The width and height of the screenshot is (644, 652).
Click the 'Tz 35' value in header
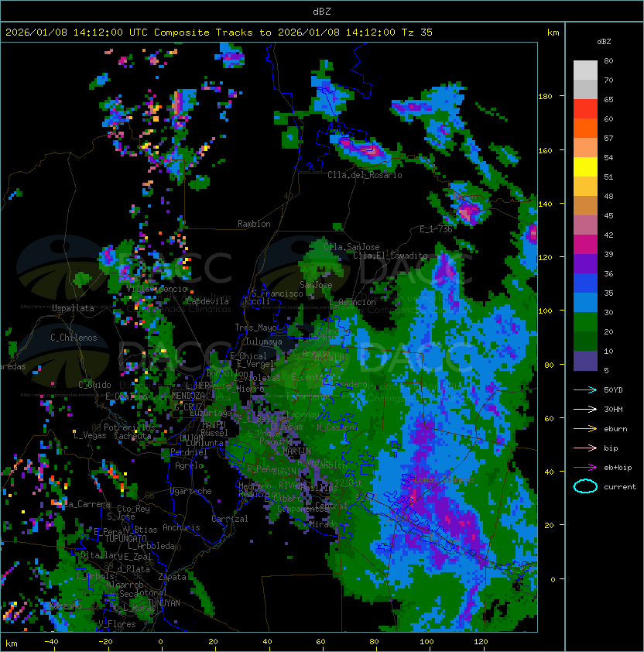[x=417, y=33]
